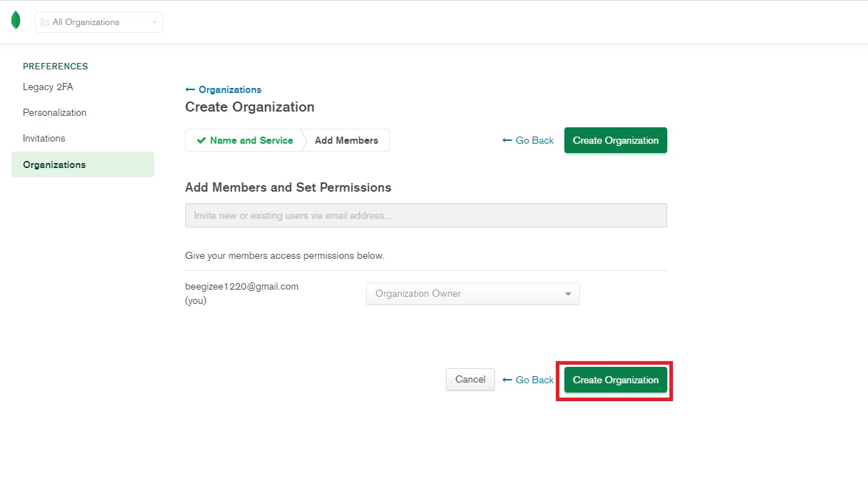Click the Cancel button
The height and width of the screenshot is (487, 868).
pyautogui.click(x=470, y=380)
